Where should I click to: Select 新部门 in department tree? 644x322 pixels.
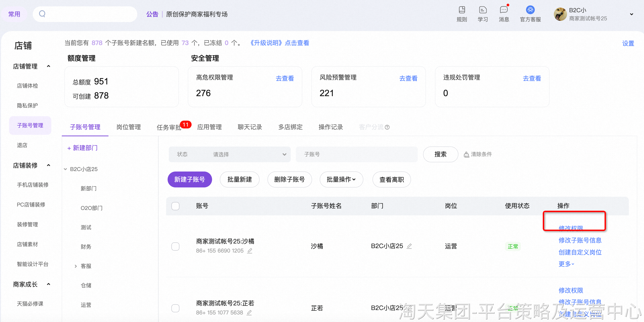[x=88, y=188]
